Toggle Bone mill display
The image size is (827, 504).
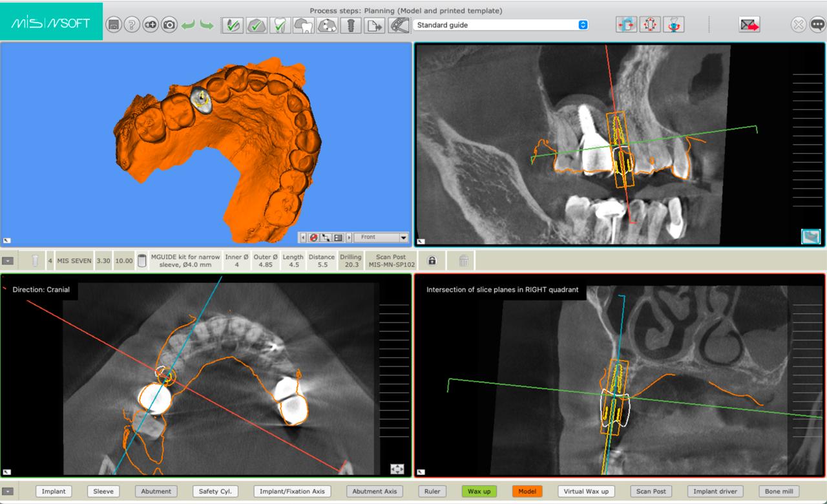point(778,492)
